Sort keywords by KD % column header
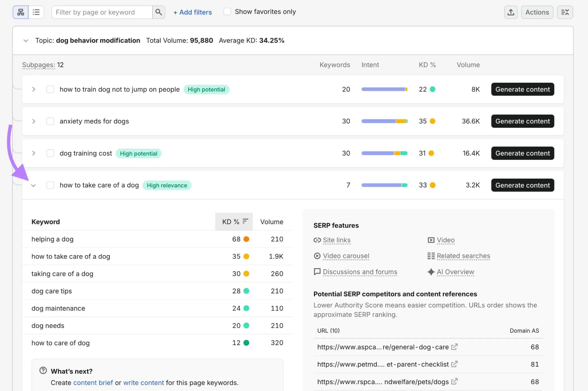This screenshot has height=391, width=588. 234,221
